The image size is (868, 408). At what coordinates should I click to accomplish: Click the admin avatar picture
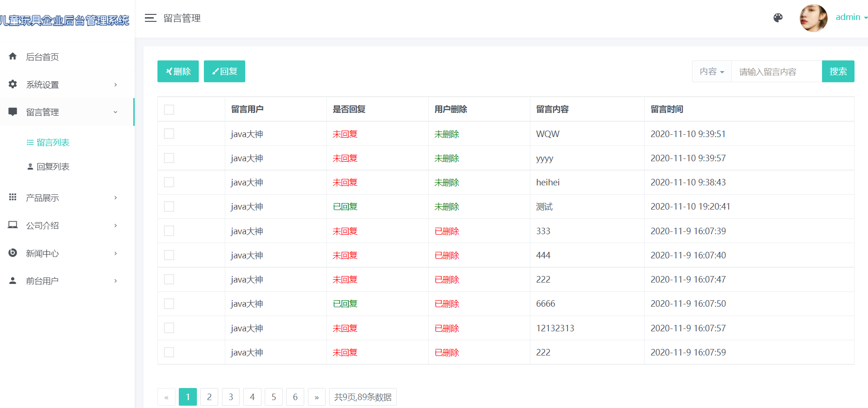tap(813, 18)
